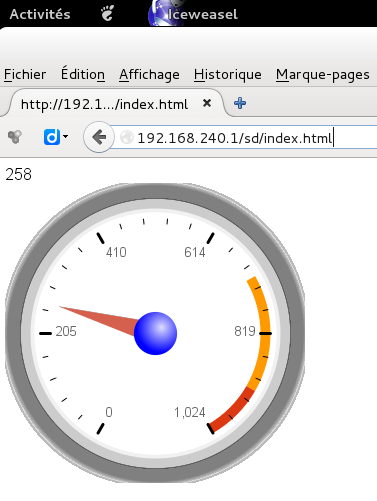This screenshot has width=377, height=501.
Task: Focus the address bar URL field
Action: click(245, 137)
